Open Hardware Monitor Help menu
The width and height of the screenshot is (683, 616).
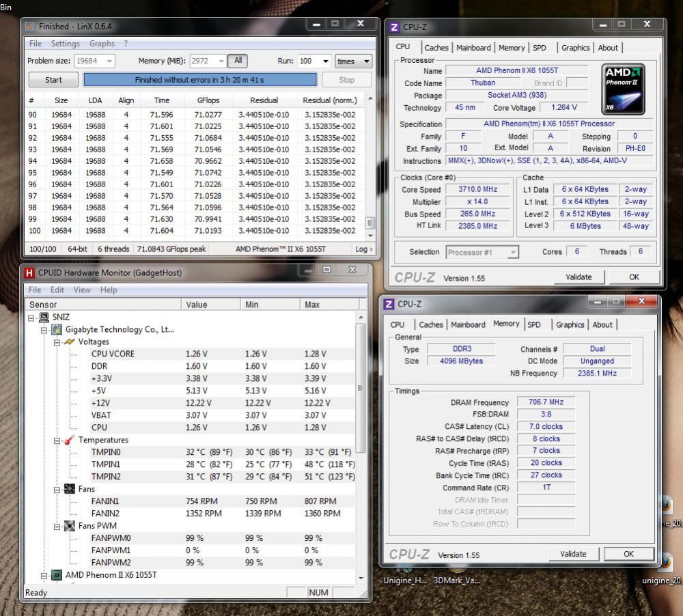tap(109, 290)
